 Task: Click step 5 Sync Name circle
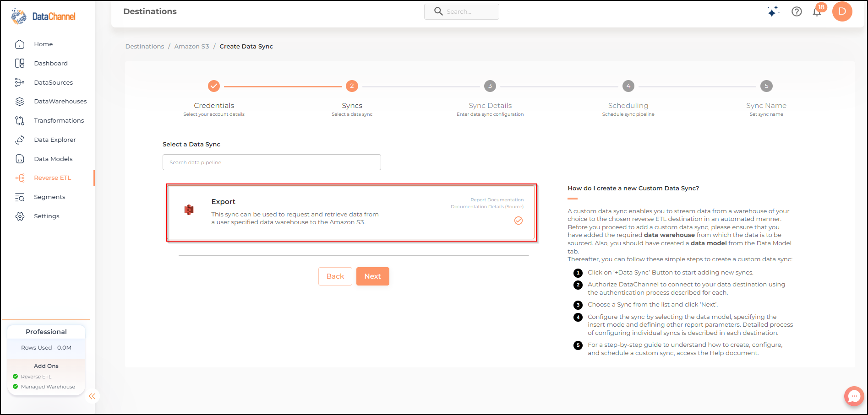click(766, 86)
